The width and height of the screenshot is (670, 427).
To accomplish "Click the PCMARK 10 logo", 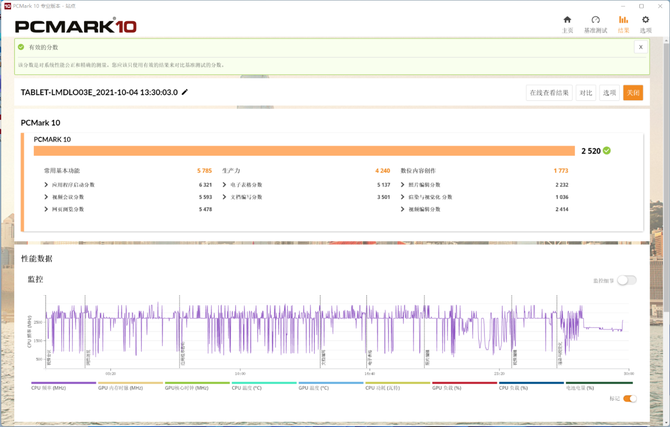I will (76, 27).
